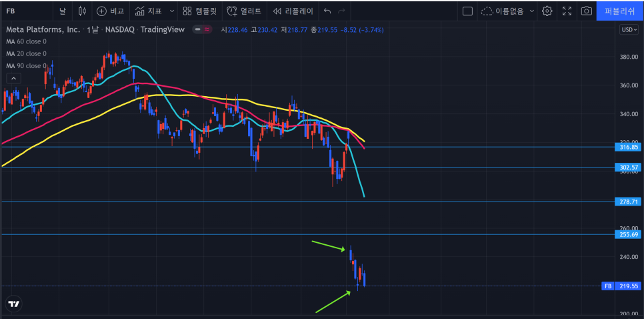Screen dimensions: 644x319
Task: Click the FB symbol label on price axis
Action: 608,286
